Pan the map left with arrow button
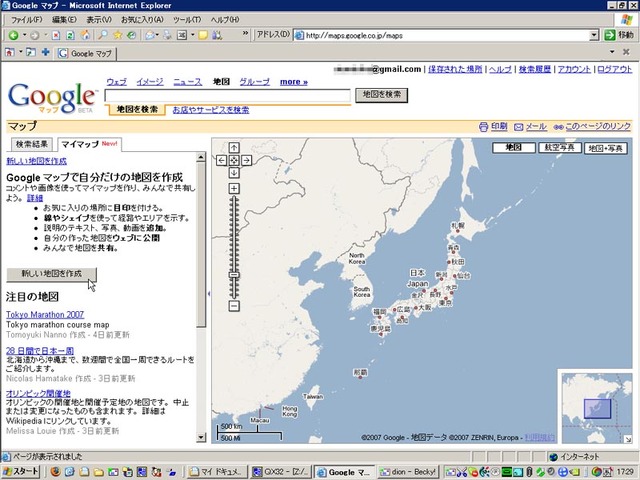This screenshot has width=640, height=480. [221, 160]
